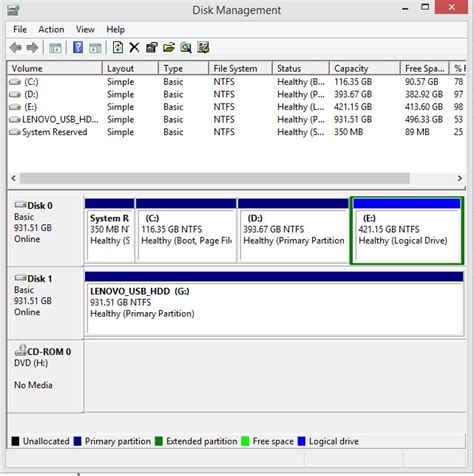Toggle the action pane toolbar icon

(95, 48)
